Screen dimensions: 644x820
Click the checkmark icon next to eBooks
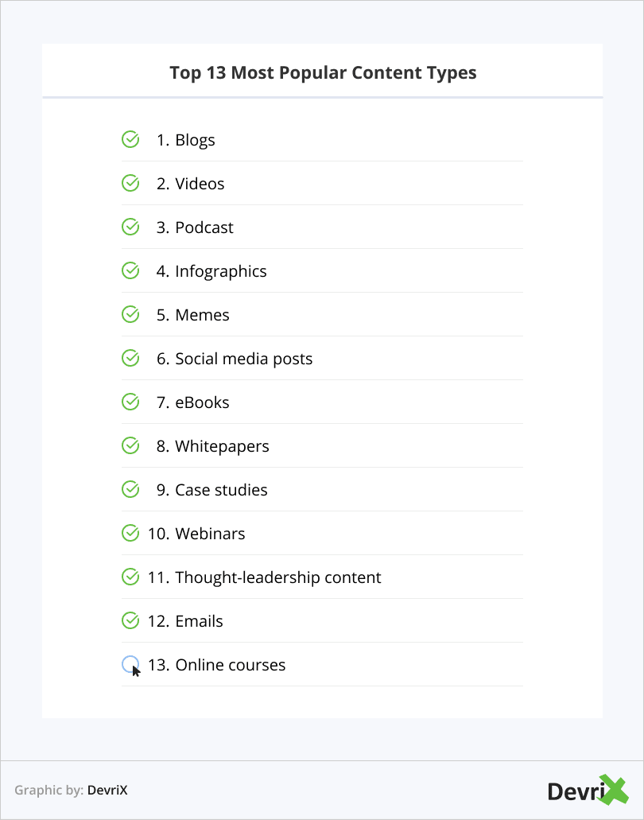130,402
